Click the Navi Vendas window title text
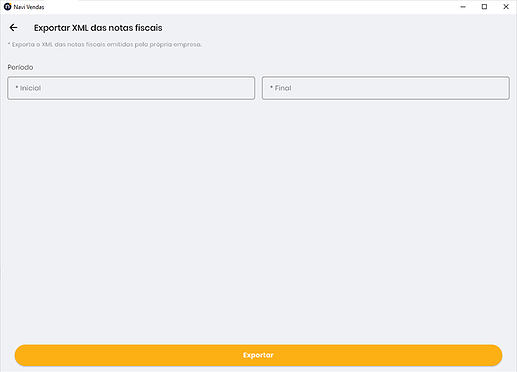Image resolution: width=517 pixels, height=372 pixels. [x=29, y=7]
